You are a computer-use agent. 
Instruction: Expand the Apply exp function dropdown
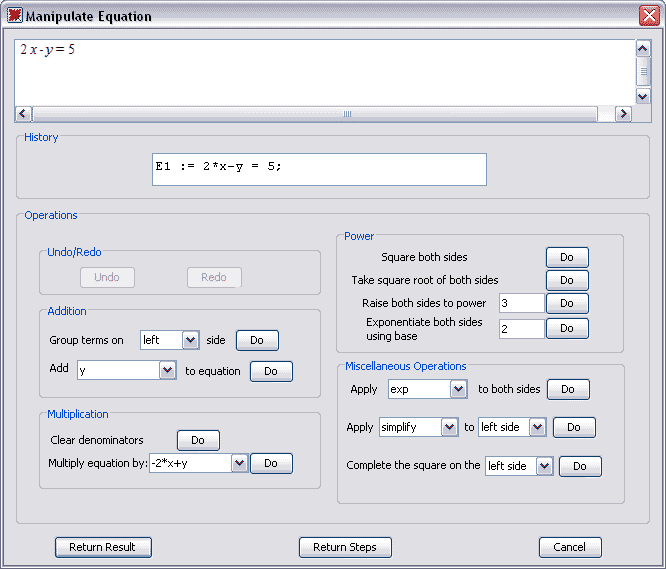[458, 389]
